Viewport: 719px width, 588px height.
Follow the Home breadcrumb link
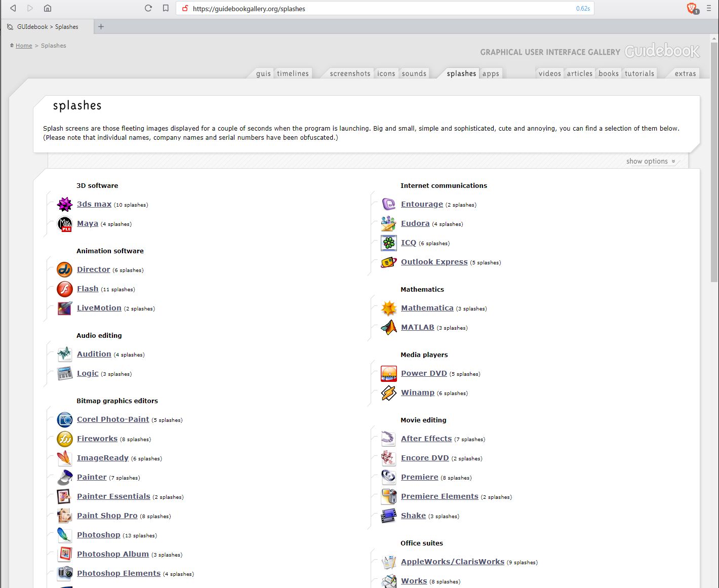[24, 46]
